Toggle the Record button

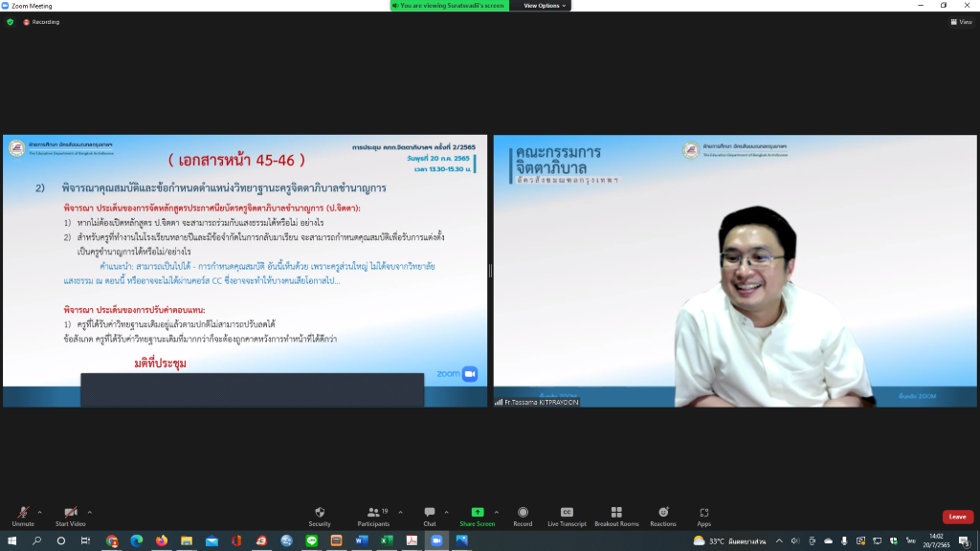(x=523, y=516)
